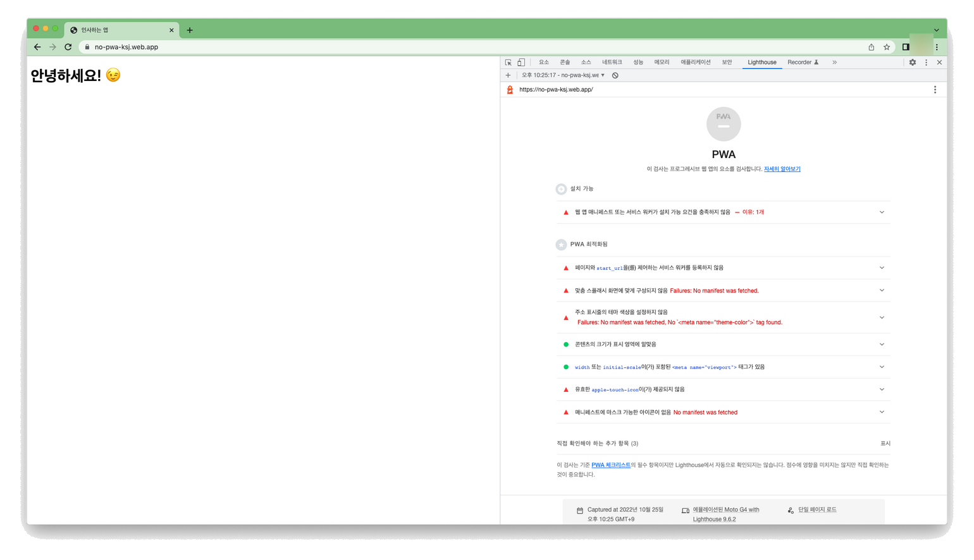Clear all Lighthouse reports icon
Image resolution: width=974 pixels, height=560 pixels.
(615, 75)
